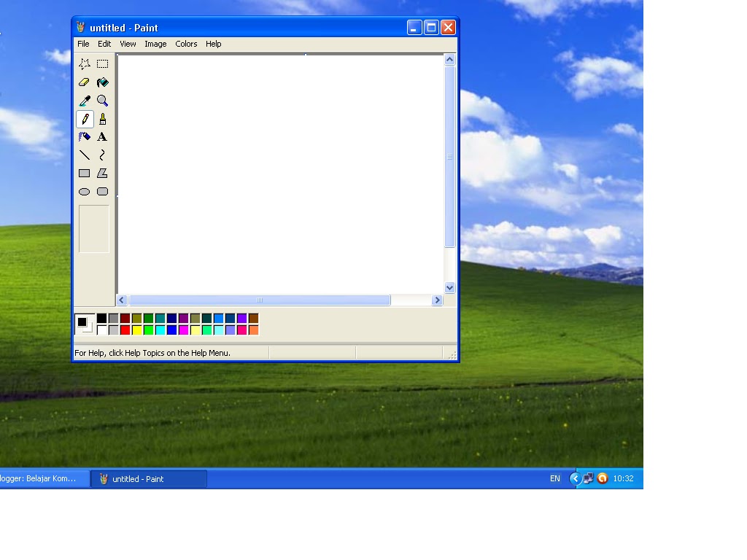This screenshot has width=747, height=560.
Task: Open the EN language bar indicator
Action: pyautogui.click(x=555, y=478)
